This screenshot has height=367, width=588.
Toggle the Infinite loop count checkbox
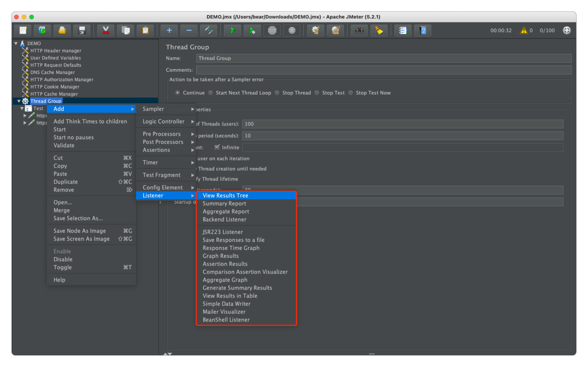coord(217,147)
